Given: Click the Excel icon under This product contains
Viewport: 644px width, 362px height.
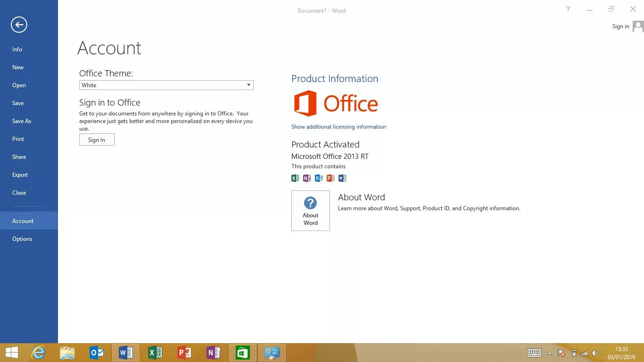Looking at the screenshot, I should click(x=295, y=178).
